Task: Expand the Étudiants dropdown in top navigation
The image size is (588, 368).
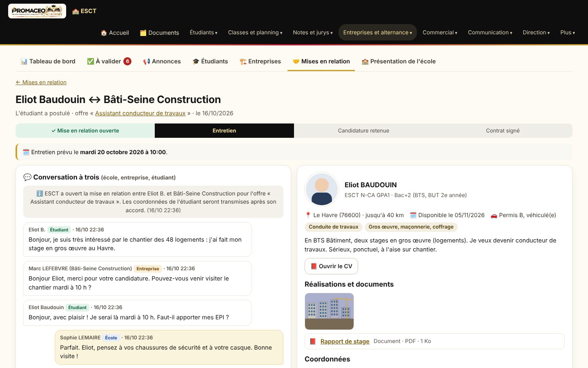Action: click(x=203, y=32)
